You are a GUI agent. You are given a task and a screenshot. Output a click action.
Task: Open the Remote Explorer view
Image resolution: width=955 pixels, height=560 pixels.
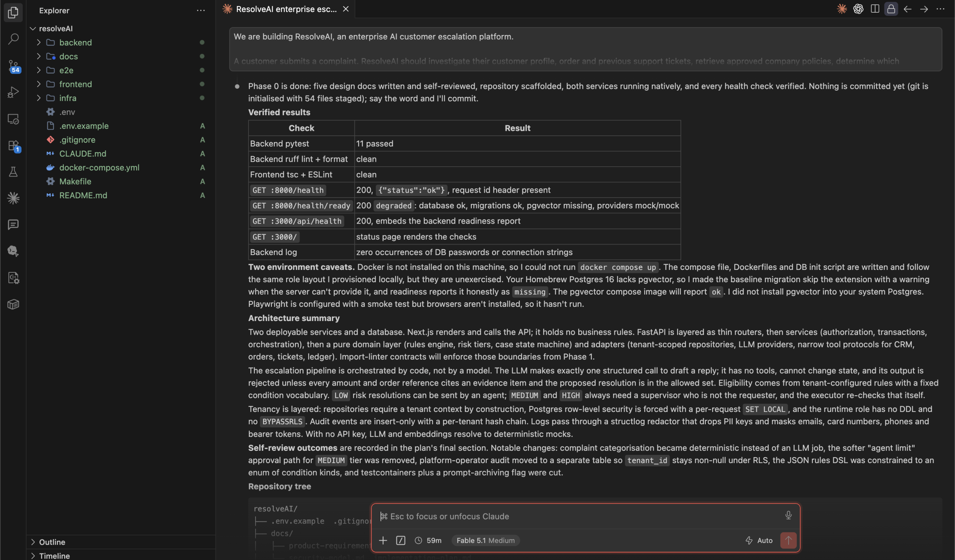pyautogui.click(x=13, y=119)
